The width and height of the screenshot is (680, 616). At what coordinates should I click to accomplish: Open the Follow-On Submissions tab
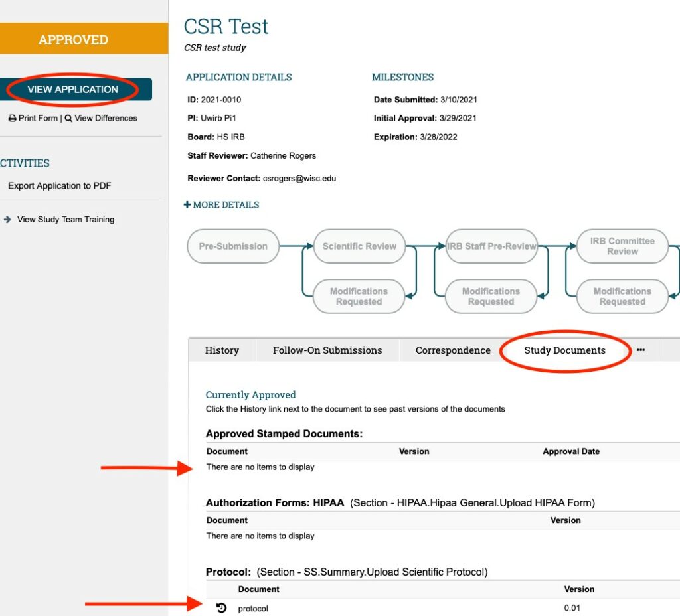tap(327, 350)
